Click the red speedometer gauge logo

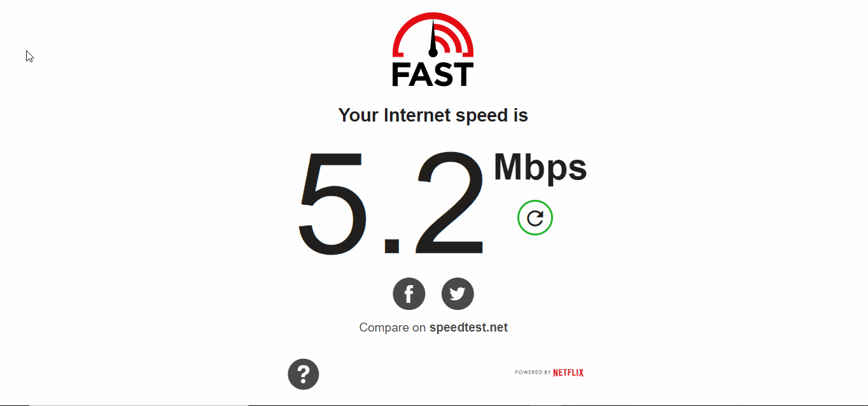click(433, 35)
